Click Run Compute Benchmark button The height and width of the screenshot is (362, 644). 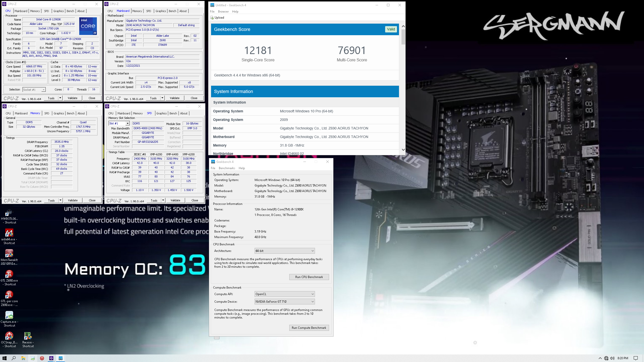coord(309,328)
